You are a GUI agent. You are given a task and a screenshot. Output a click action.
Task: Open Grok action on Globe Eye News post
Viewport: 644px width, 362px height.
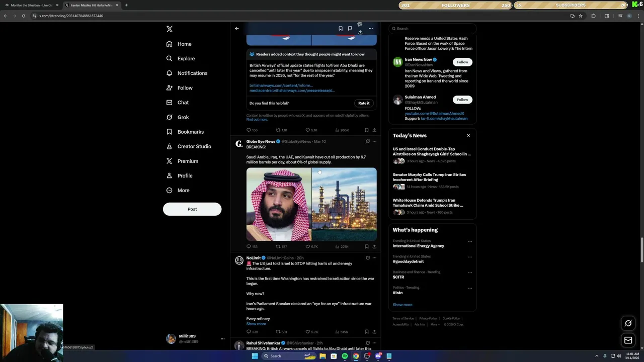367,142
